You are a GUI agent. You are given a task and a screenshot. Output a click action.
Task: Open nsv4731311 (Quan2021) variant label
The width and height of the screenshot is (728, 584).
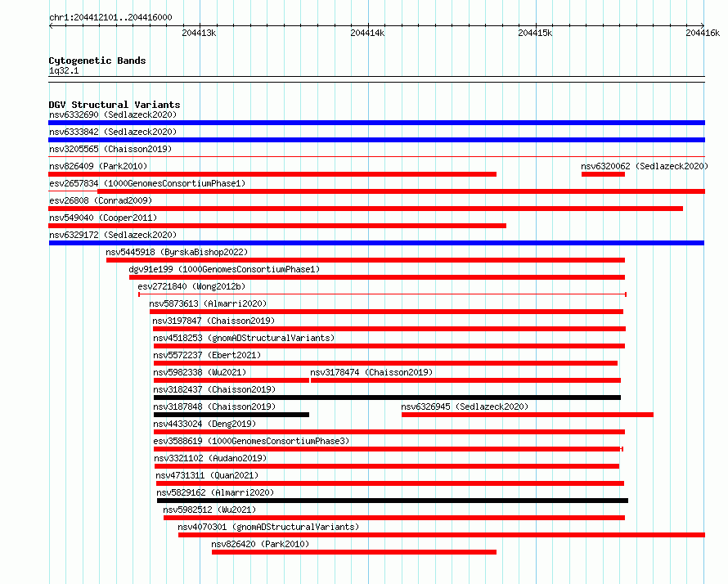tap(207, 475)
